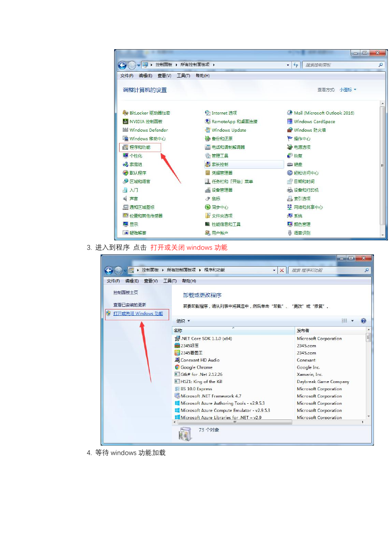Launch the Windows Defender icon
Image resolution: width=392 pixels, height=554 pixels.
coord(125,130)
